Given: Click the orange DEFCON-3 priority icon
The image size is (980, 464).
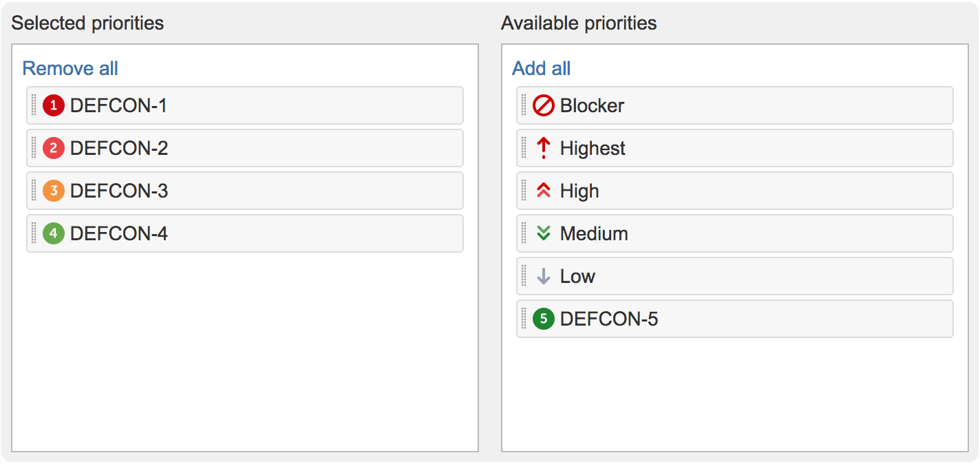Looking at the screenshot, I should pos(54,191).
